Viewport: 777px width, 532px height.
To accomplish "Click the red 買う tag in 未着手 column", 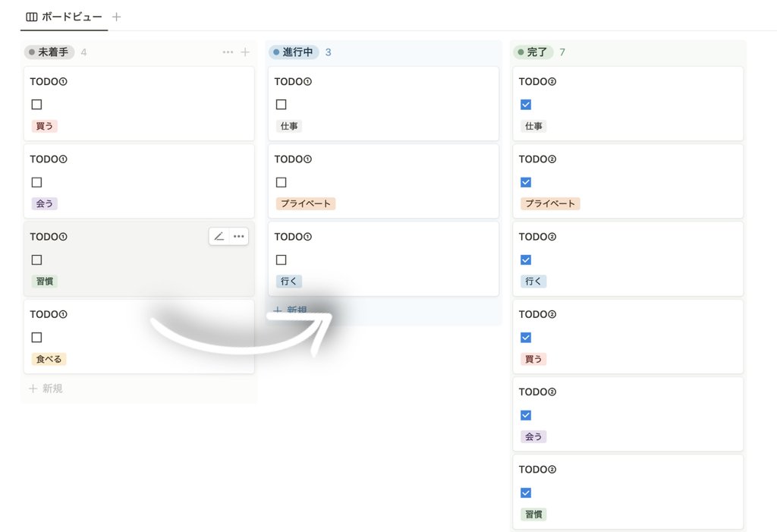I will [x=44, y=126].
